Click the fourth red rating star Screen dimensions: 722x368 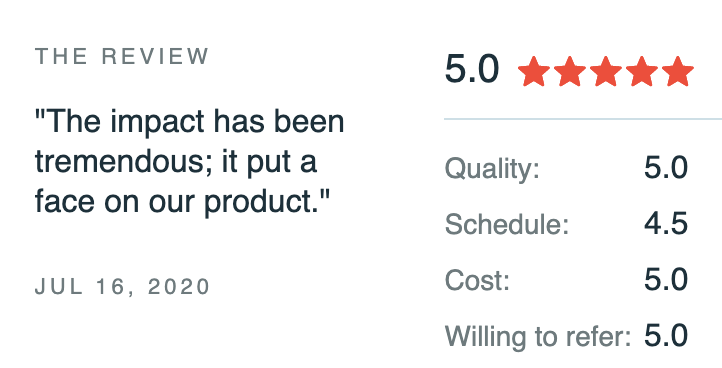tap(641, 71)
